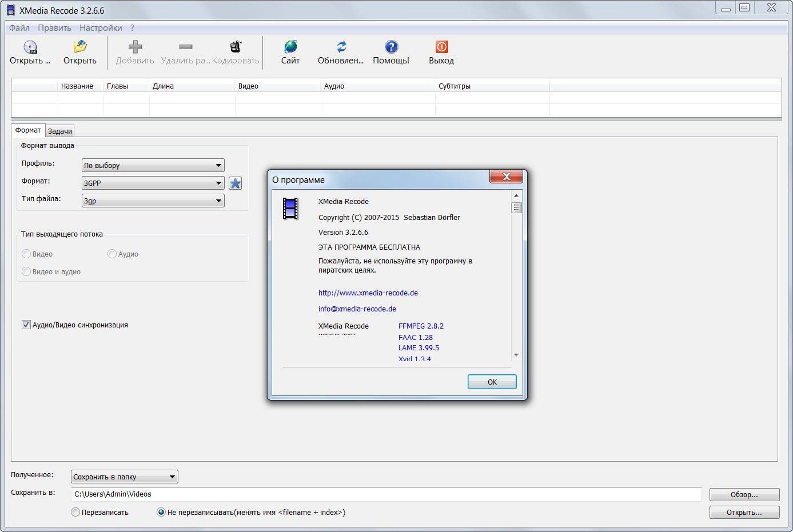Open the Настройки menu
This screenshot has height=532, width=793.
(x=101, y=27)
